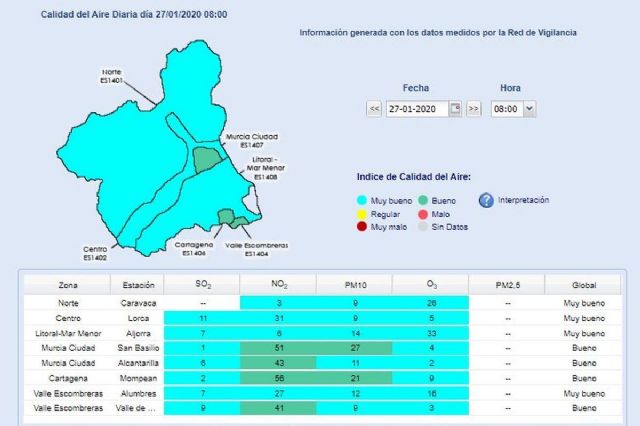The height and width of the screenshot is (426, 640).
Task: Click the Bueno green legend dot
Action: click(x=423, y=200)
